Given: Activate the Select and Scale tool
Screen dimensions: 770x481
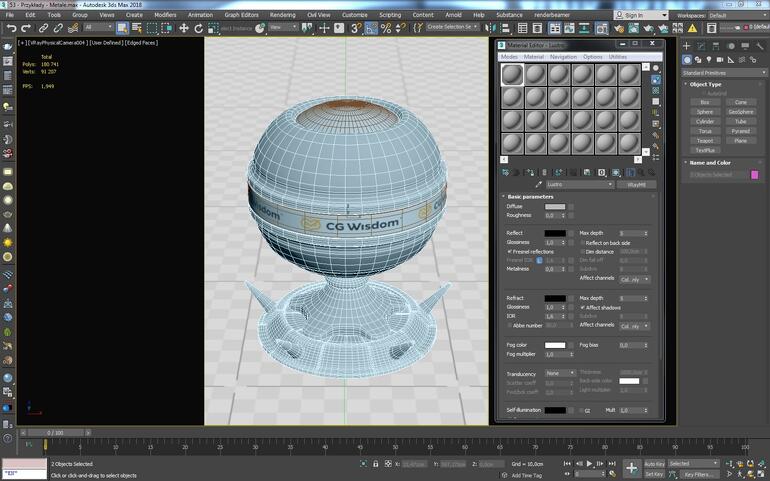Looking at the screenshot, I should click(x=213, y=28).
